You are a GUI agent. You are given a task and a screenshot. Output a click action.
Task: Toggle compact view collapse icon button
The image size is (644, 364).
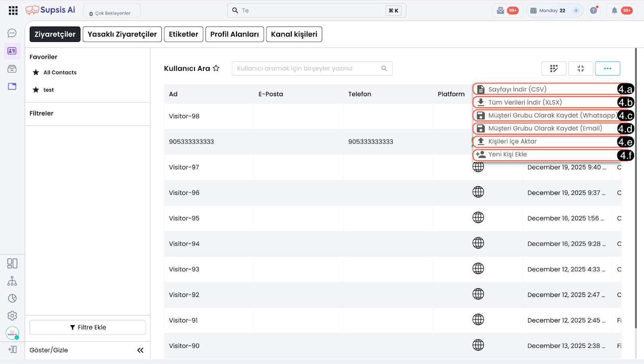tap(580, 68)
